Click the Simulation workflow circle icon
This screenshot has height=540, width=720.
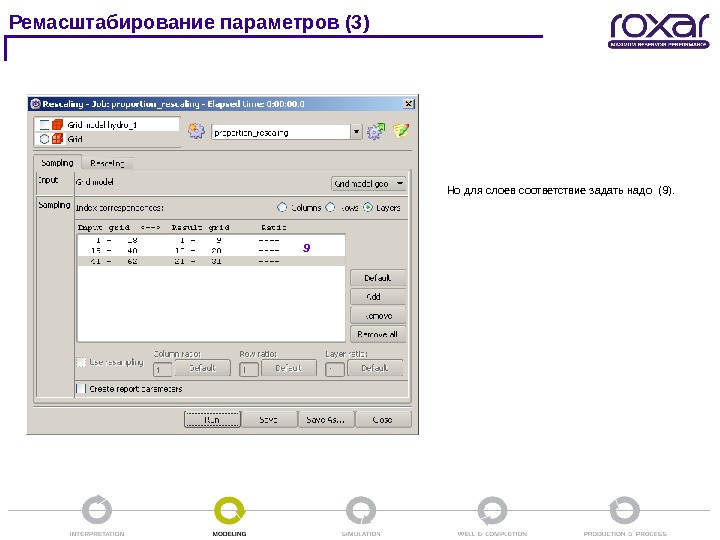[361, 510]
